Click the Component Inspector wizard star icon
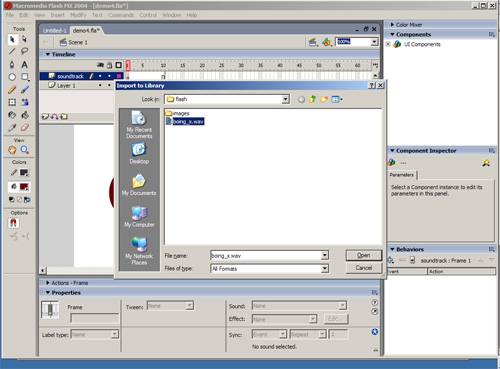This screenshot has width=500, height=369. tap(486, 163)
